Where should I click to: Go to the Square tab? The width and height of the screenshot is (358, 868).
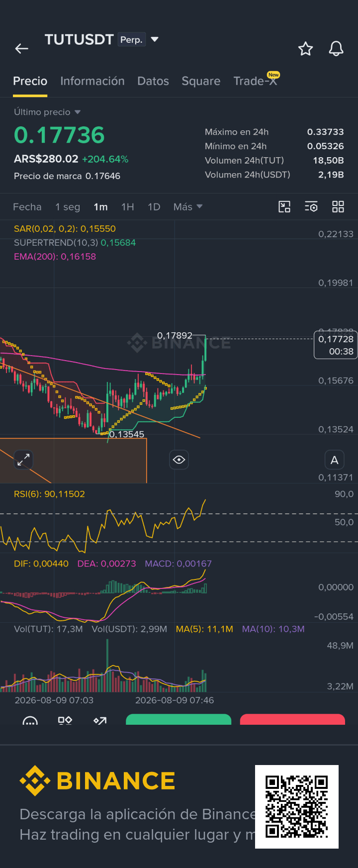coord(201,81)
